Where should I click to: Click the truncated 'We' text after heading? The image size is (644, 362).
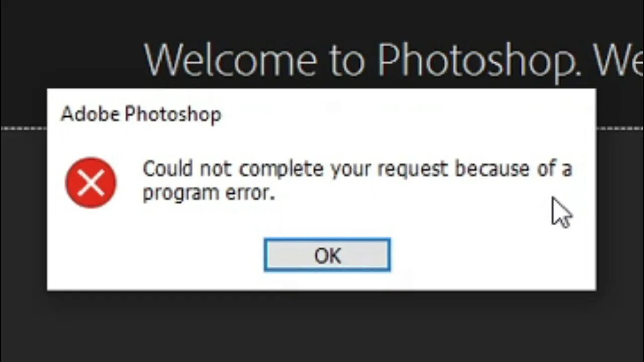(x=618, y=60)
